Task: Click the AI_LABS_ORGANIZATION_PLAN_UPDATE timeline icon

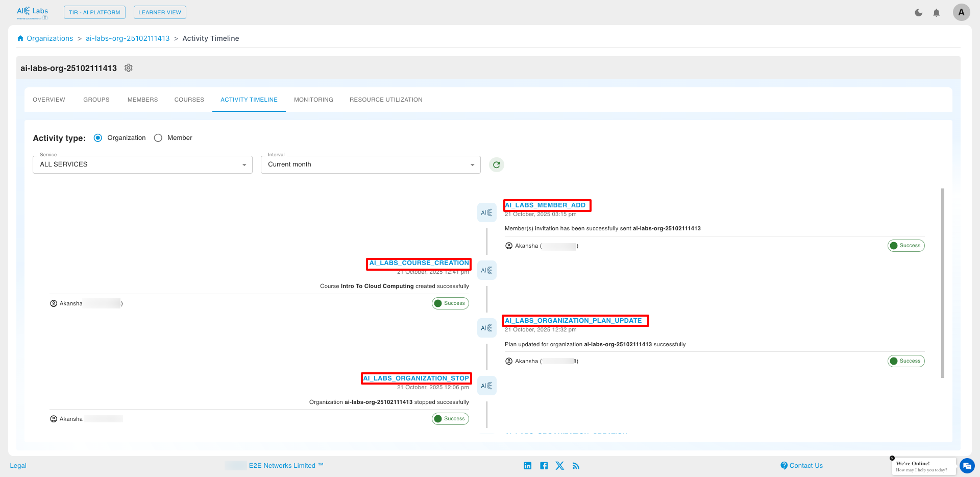Action: coord(487,328)
